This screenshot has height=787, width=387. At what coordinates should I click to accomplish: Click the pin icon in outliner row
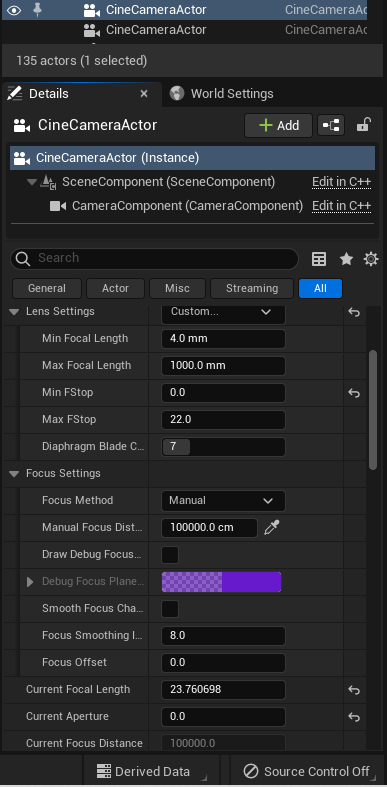(x=37, y=10)
